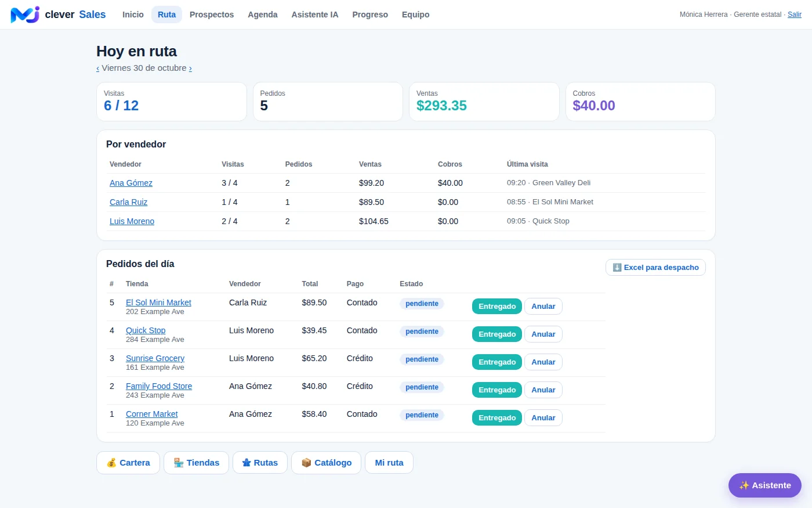
Task: Mark Sunrise Grocery order as Entregado
Action: click(x=497, y=362)
